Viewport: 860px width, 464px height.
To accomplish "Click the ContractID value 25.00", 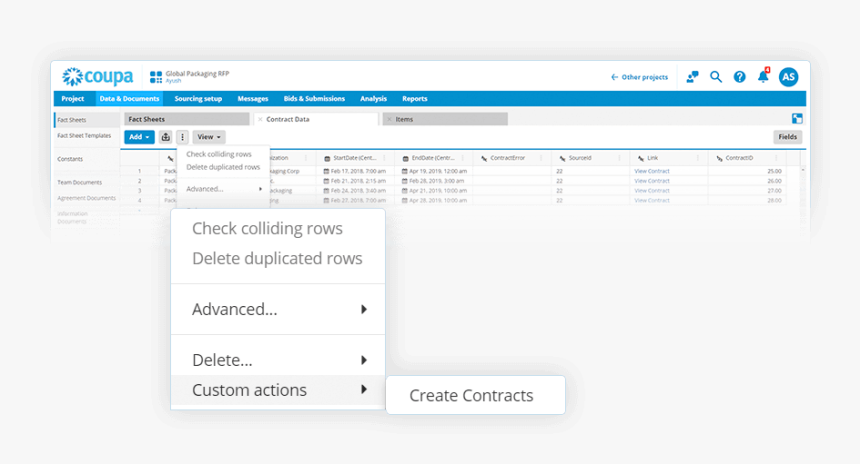I will tap(774, 171).
